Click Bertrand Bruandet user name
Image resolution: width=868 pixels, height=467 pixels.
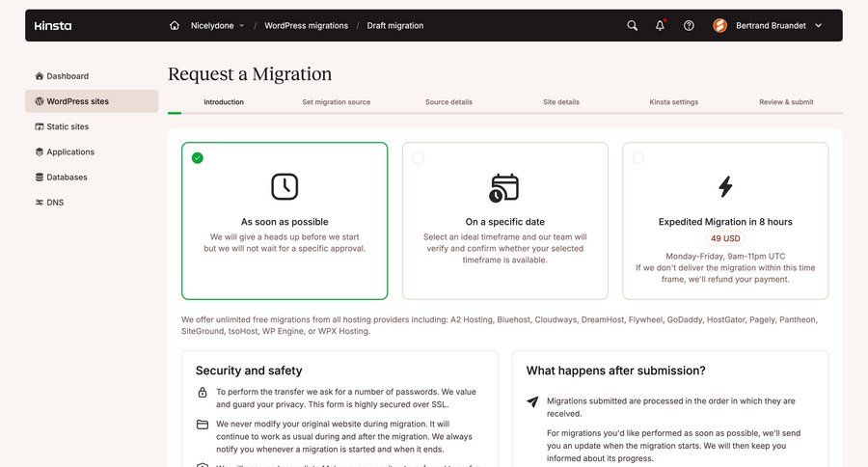[x=772, y=25]
